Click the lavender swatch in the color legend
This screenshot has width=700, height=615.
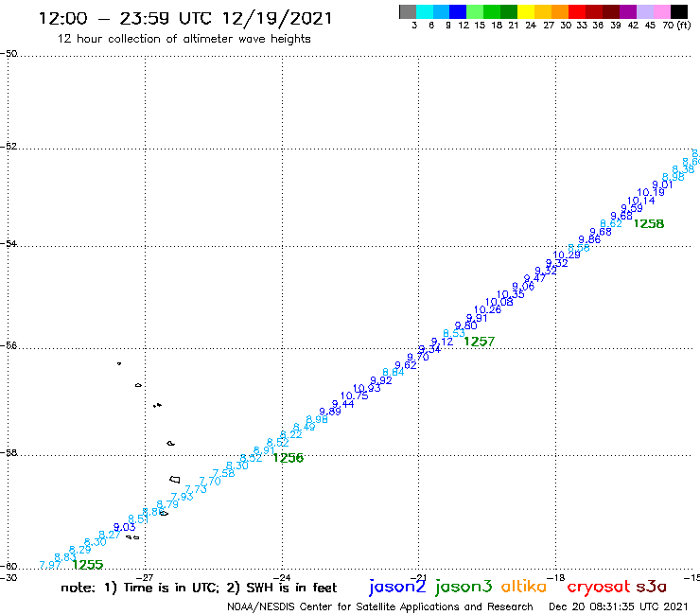(644, 11)
